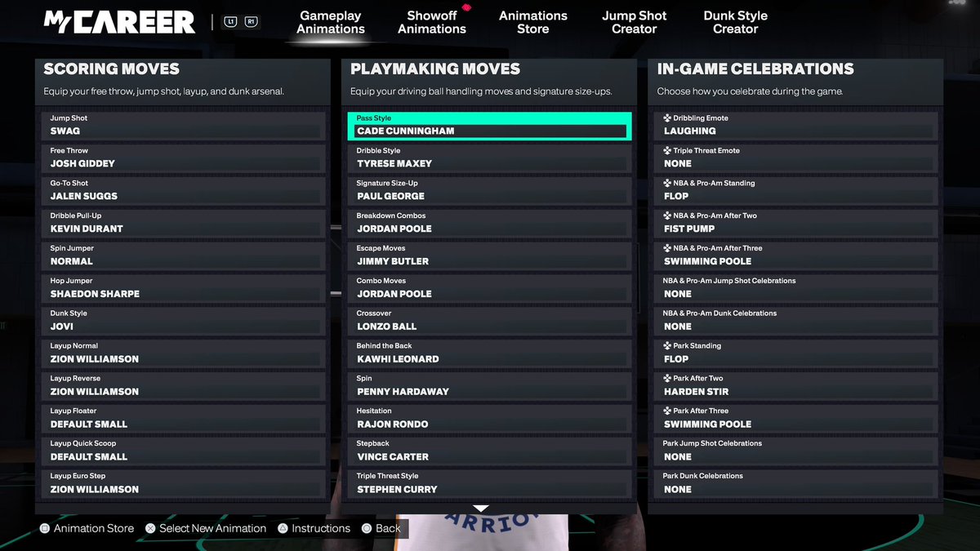Select the Park Jump Shot Celebrations slot

pos(796,452)
